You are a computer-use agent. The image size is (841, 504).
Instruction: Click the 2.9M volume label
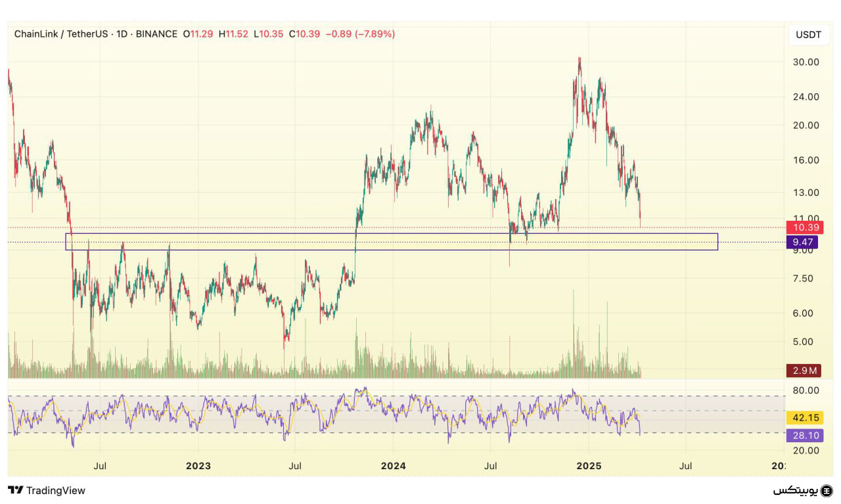pyautogui.click(x=804, y=371)
